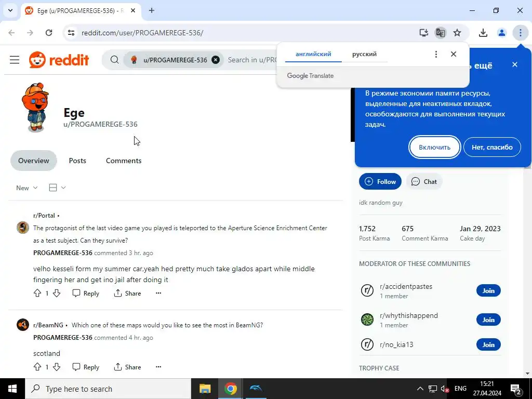Click the r/Portal community avatar

click(23, 228)
